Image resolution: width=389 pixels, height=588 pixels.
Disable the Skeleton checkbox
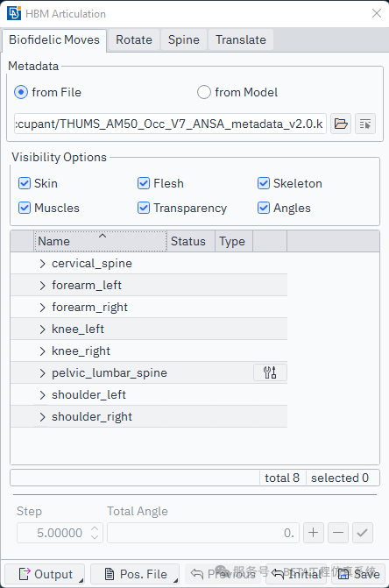[264, 183]
